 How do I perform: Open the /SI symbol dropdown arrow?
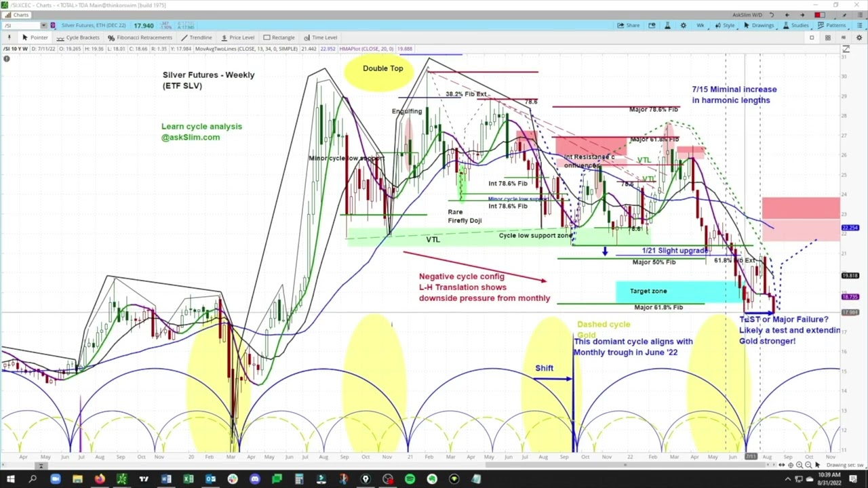coord(43,26)
